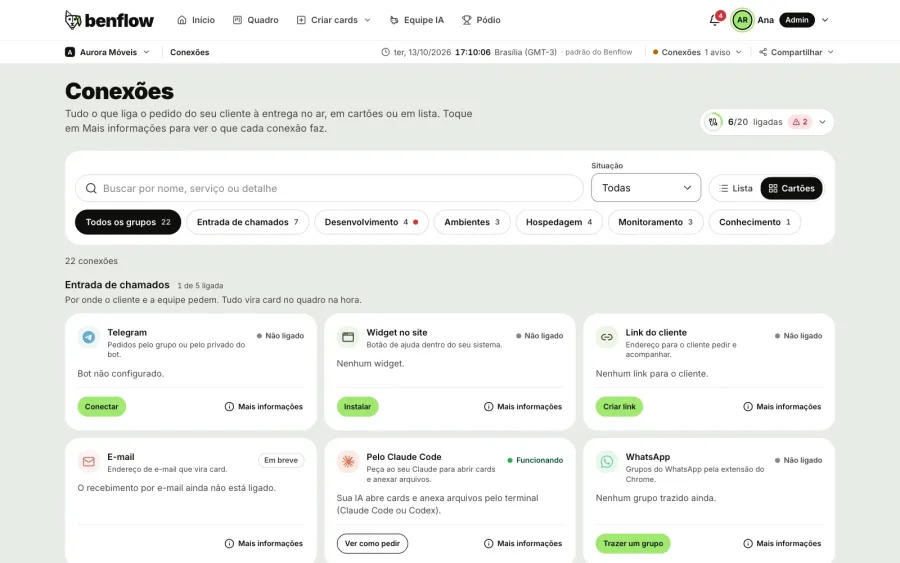Click the 'Nenhum widget.' text
Image resolution: width=900 pixels, height=563 pixels.
point(370,363)
